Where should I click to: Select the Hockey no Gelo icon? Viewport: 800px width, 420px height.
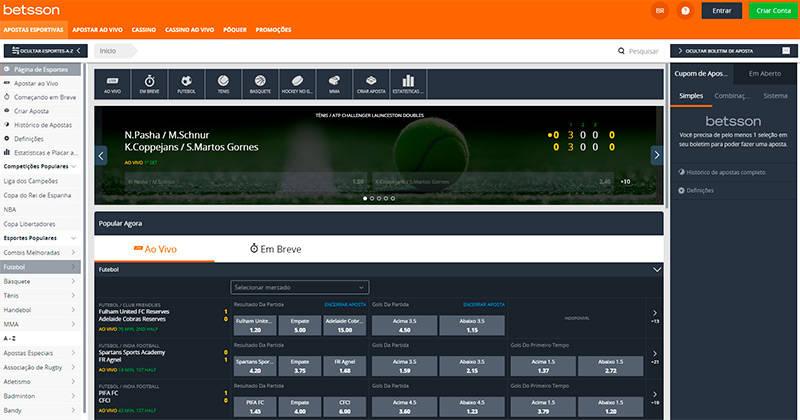pos(297,84)
